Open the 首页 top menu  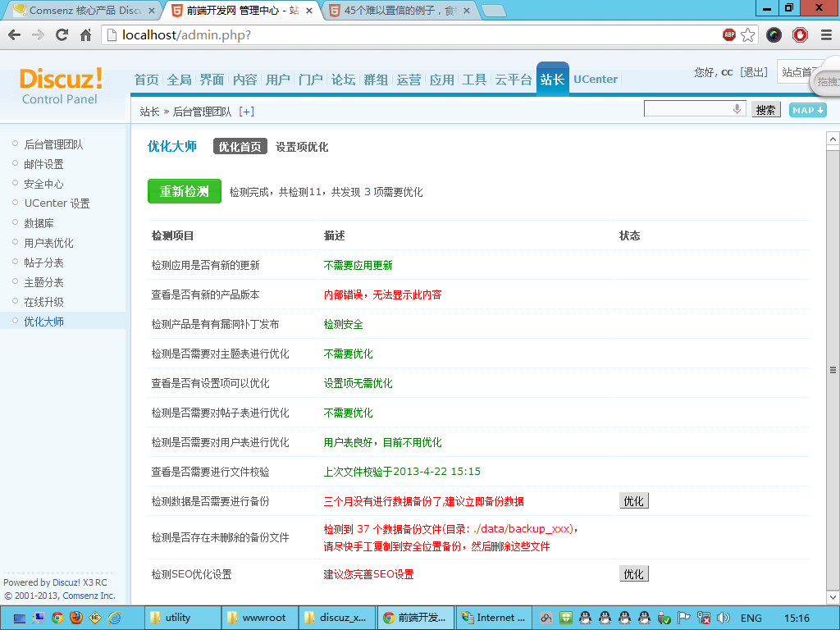point(146,80)
